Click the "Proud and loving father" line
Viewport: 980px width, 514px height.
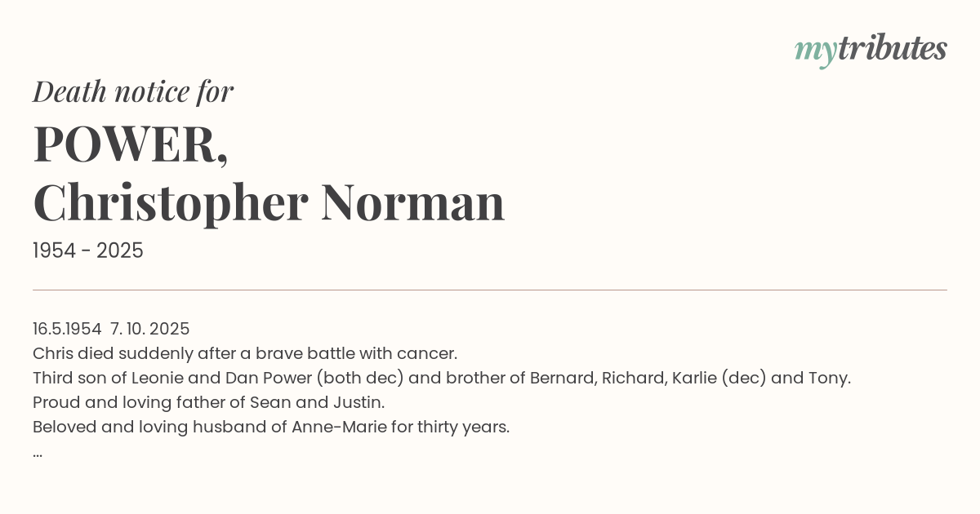click(208, 402)
